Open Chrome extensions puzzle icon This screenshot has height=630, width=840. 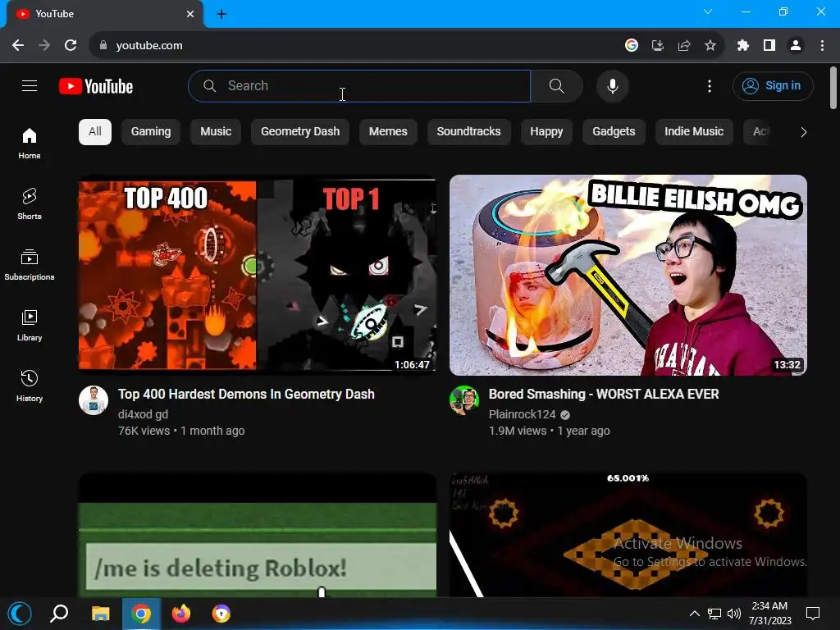743,46
